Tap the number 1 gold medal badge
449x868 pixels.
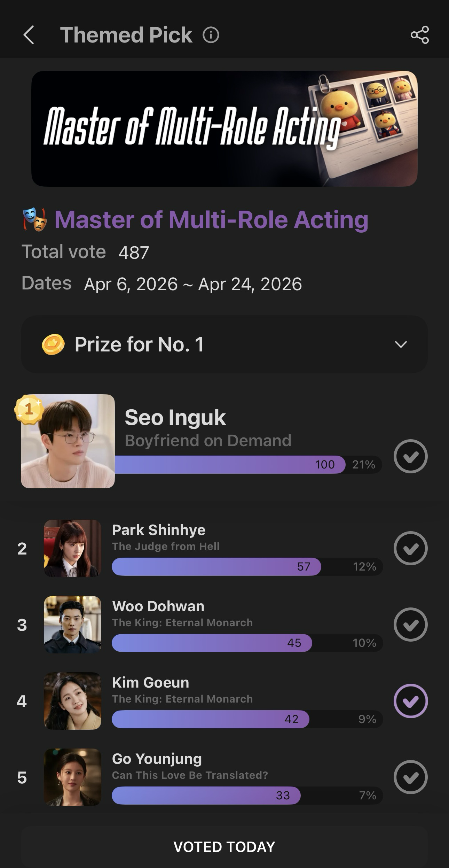point(29,409)
